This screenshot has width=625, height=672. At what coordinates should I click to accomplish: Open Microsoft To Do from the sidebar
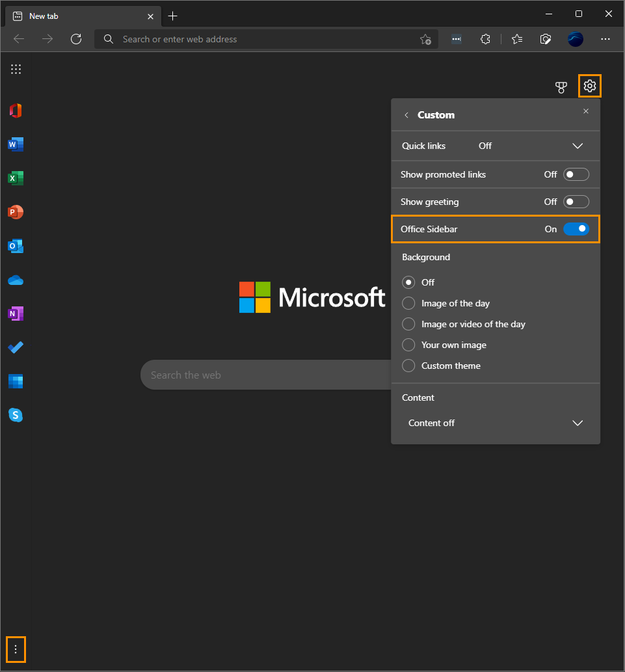[x=16, y=347]
